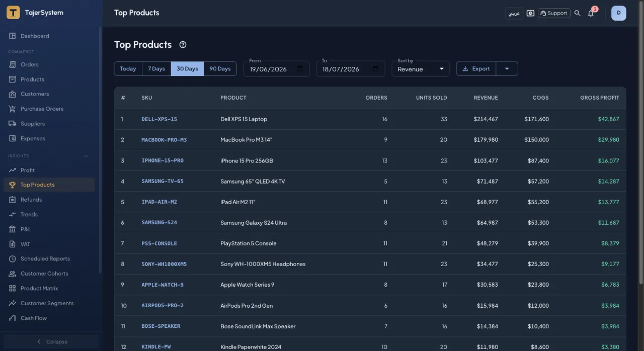
Task: Click the Revenue column header
Action: click(486, 98)
